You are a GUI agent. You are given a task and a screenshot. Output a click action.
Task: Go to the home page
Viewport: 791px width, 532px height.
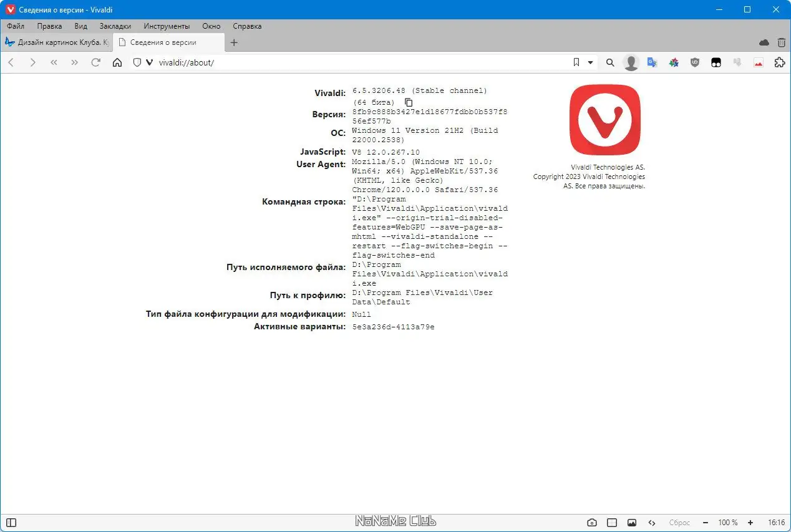(x=117, y=62)
